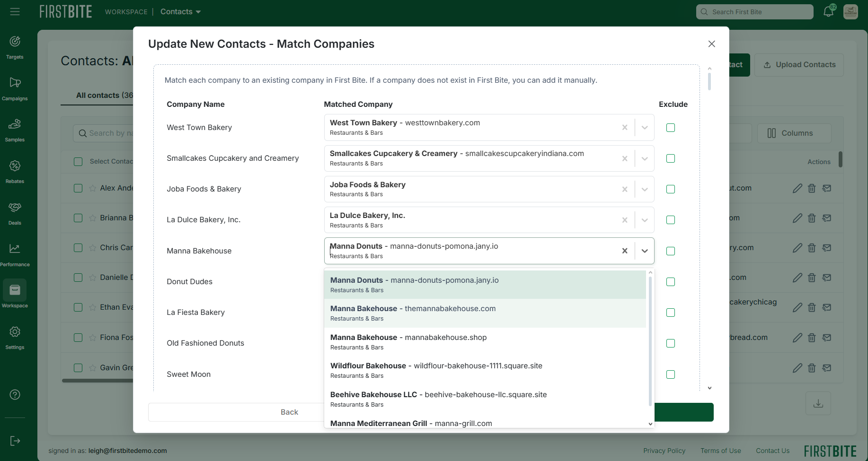Viewport: 868px width, 461px height.
Task: Open Rebates in the sidebar
Action: 15,172
